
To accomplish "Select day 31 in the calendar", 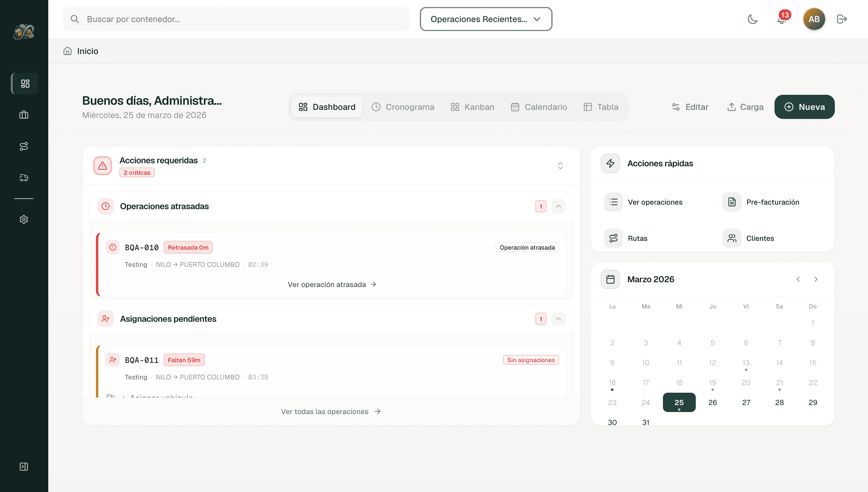I will tap(645, 422).
